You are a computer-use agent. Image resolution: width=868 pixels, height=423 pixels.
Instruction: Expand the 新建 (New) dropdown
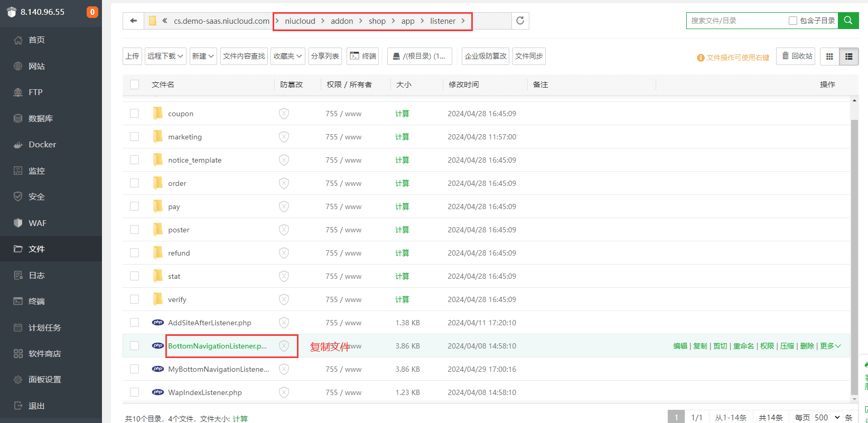tap(203, 56)
